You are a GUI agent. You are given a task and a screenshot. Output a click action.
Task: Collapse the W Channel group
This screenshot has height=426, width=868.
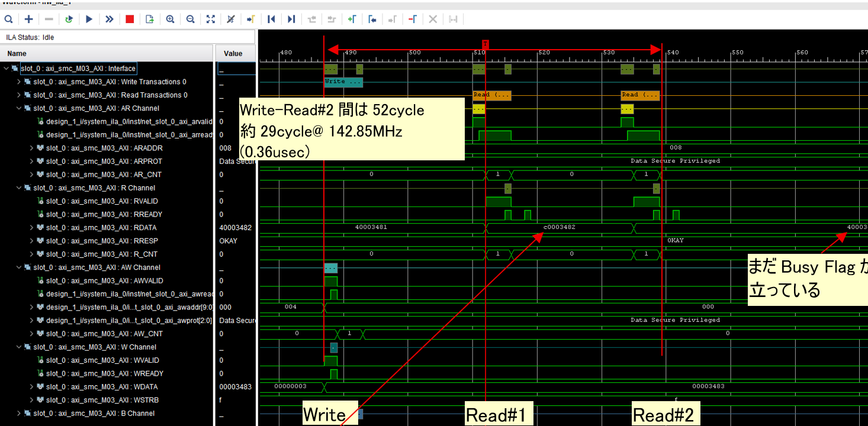pos(19,347)
